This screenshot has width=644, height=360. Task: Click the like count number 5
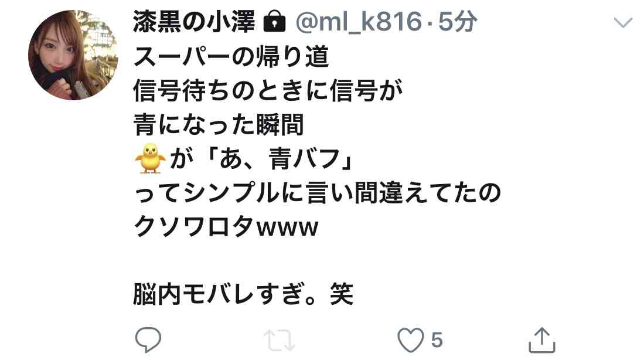pyautogui.click(x=437, y=340)
